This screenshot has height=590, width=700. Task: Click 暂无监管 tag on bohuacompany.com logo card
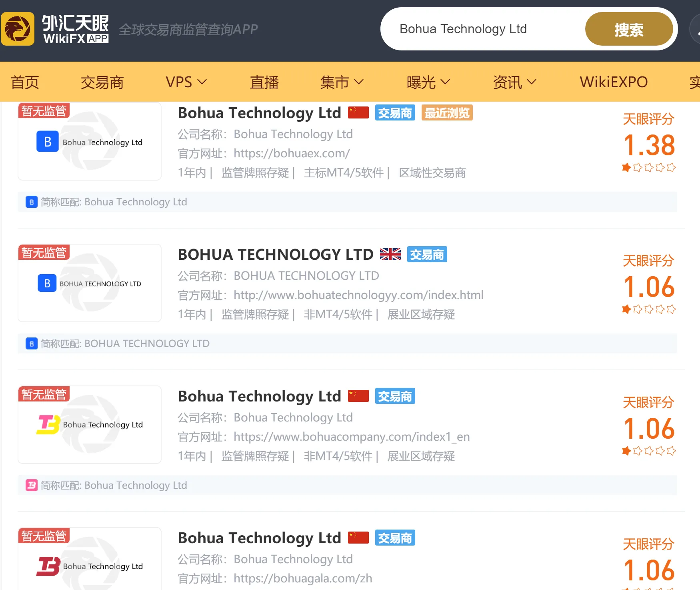pyautogui.click(x=44, y=394)
